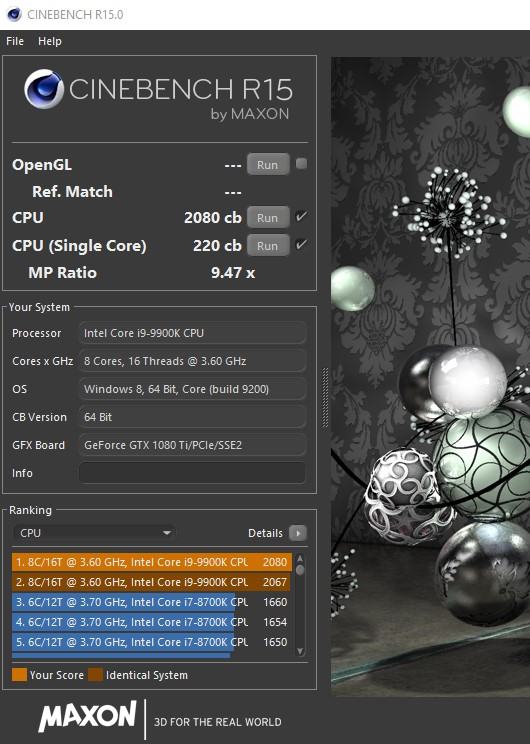Uncheck the CPU (Single Core) test checkbox

pos(301,245)
